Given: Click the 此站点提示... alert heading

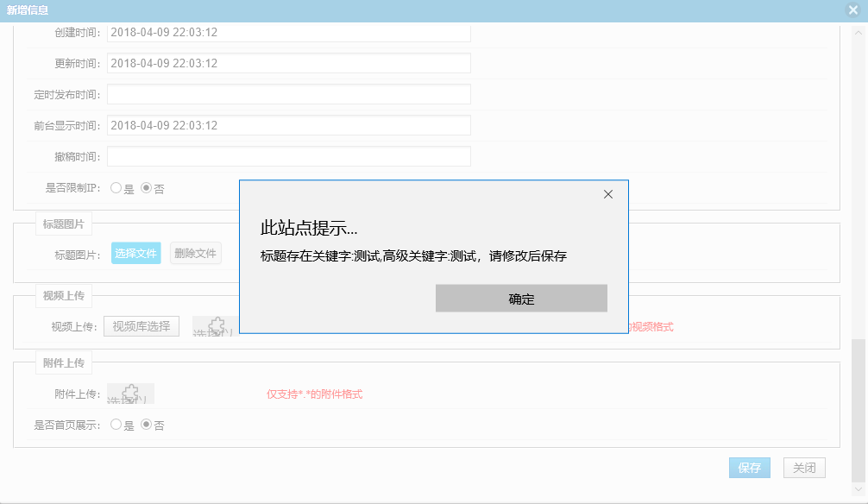Looking at the screenshot, I should click(x=309, y=228).
